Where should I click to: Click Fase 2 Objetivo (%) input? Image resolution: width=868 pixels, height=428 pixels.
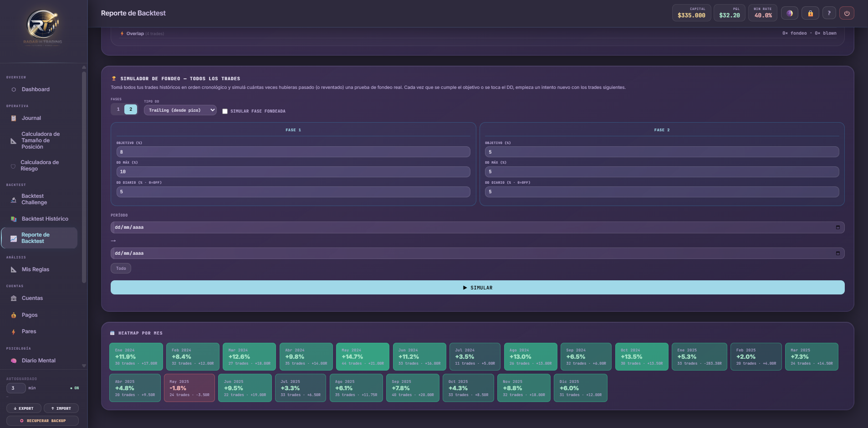tap(662, 152)
